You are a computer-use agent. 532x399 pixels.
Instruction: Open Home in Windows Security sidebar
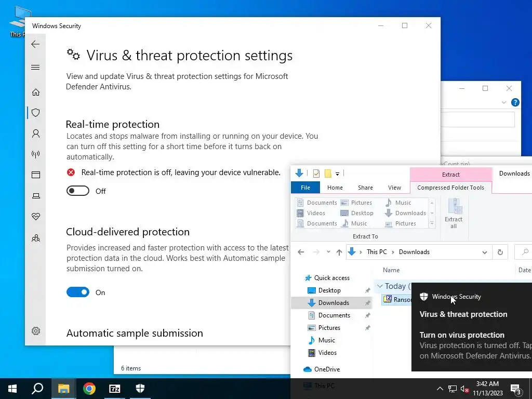point(36,92)
